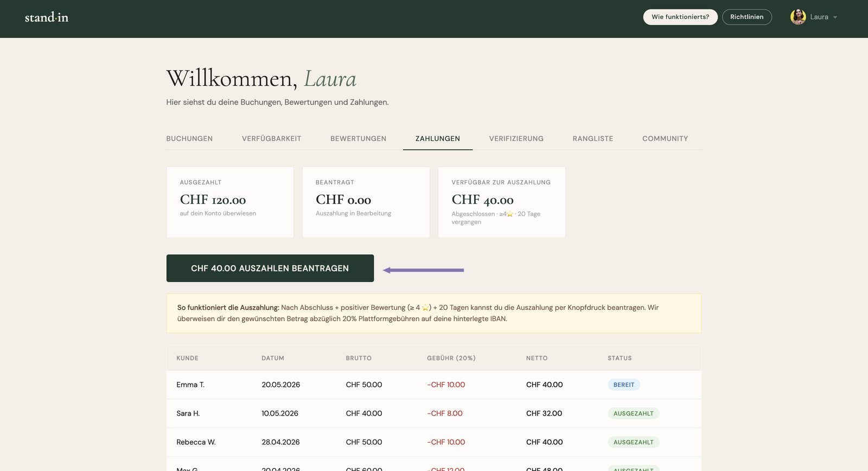Click the Kunde column header
The width and height of the screenshot is (868, 471).
coord(187,358)
